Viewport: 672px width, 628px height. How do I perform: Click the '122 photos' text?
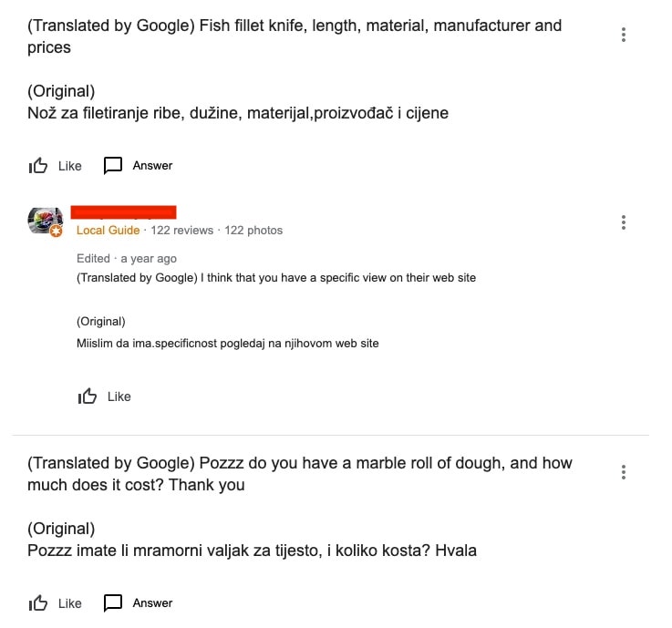pyautogui.click(x=253, y=231)
